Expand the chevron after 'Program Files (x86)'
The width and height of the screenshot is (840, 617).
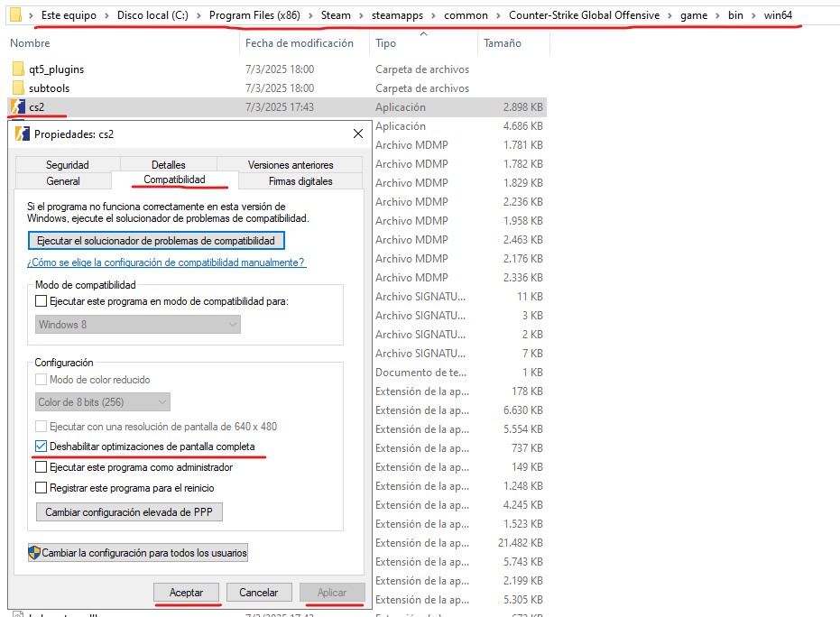(x=310, y=15)
